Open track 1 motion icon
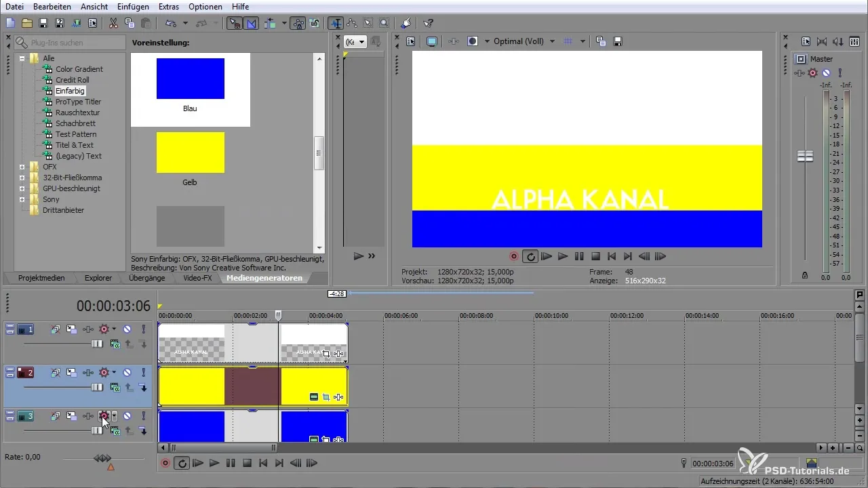The height and width of the screenshot is (488, 868). click(x=71, y=329)
